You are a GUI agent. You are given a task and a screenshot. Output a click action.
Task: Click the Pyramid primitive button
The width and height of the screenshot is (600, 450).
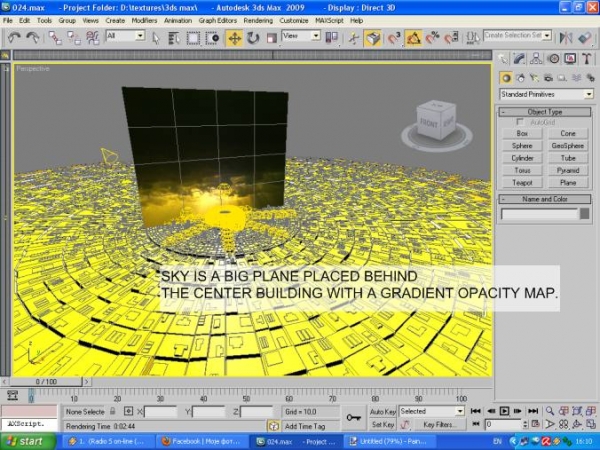pyautogui.click(x=568, y=171)
